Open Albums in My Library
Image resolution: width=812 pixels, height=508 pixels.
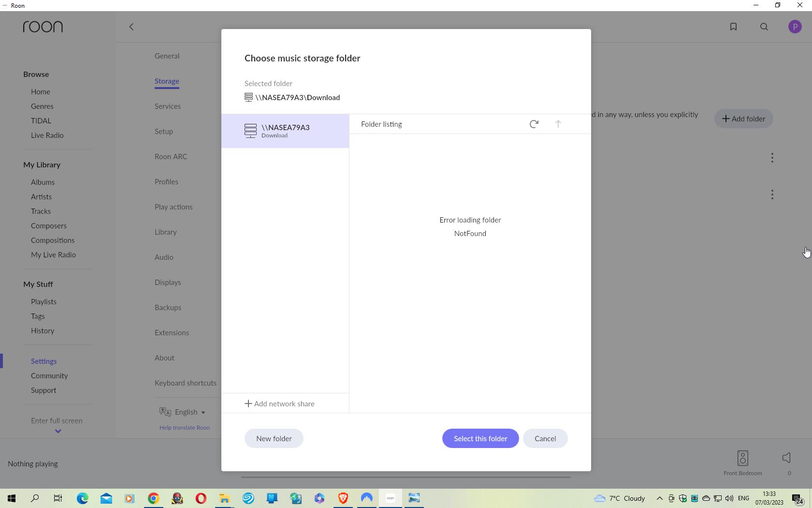43,182
